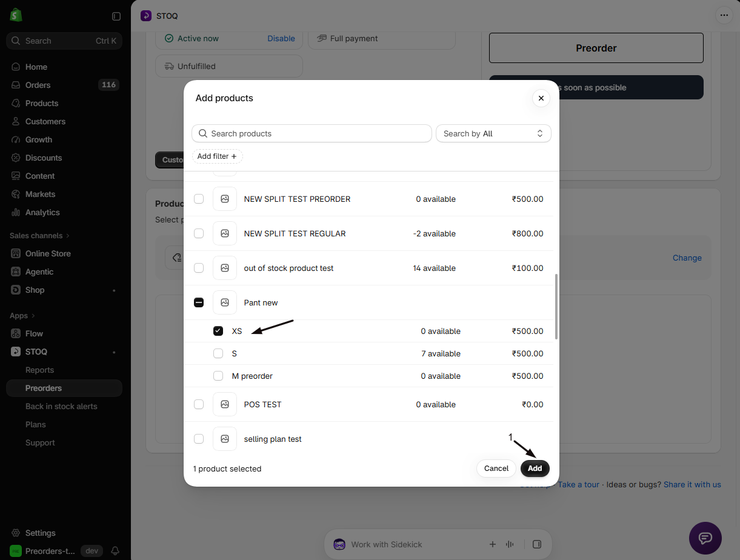This screenshot has height=560, width=740.
Task: Click the Unfulfilled tag
Action: (x=229, y=66)
